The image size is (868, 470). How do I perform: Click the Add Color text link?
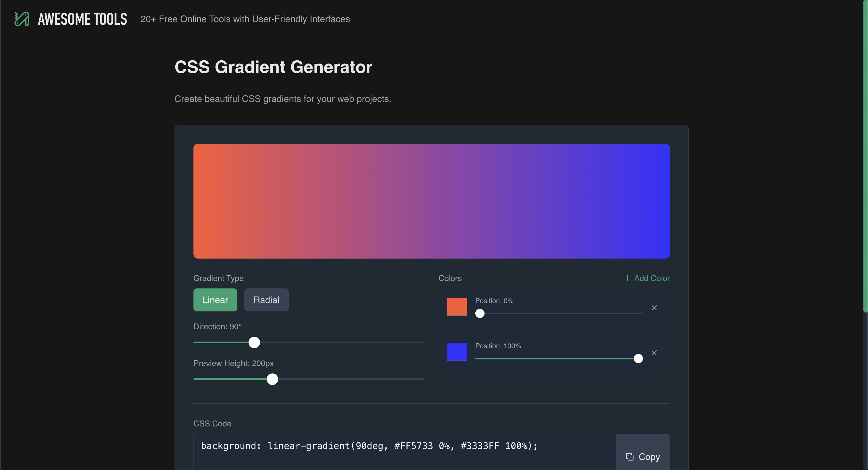[x=652, y=278]
